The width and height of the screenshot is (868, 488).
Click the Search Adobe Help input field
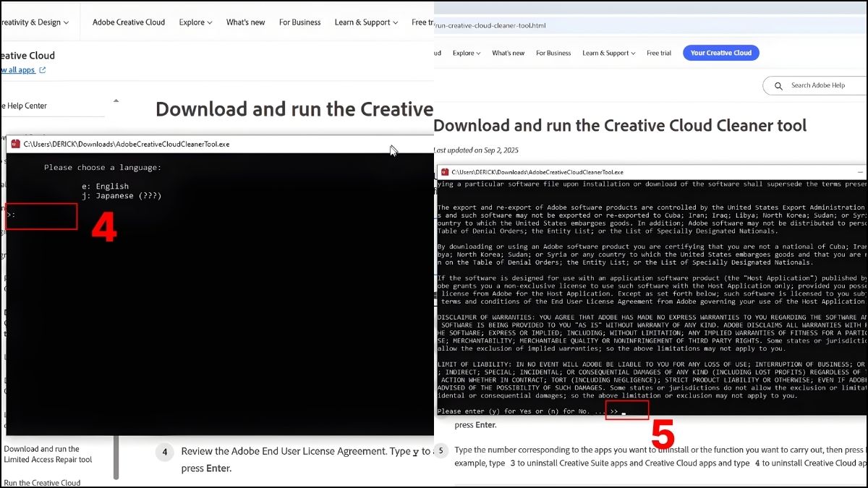point(817,85)
